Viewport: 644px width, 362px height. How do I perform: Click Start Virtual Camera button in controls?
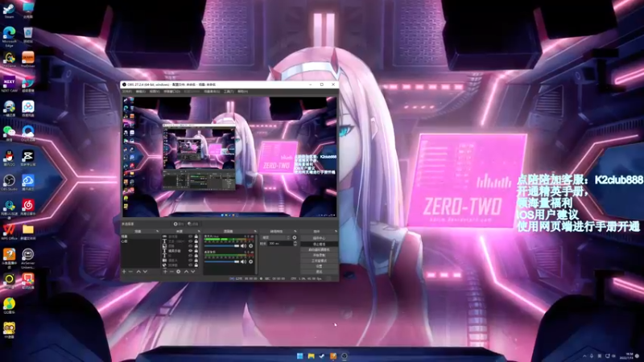319,249
